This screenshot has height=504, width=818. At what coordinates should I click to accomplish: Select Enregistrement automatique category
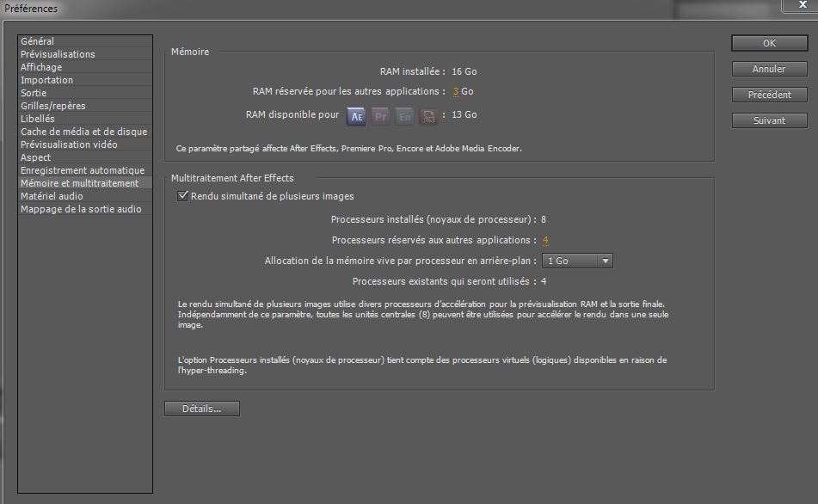coord(85,170)
